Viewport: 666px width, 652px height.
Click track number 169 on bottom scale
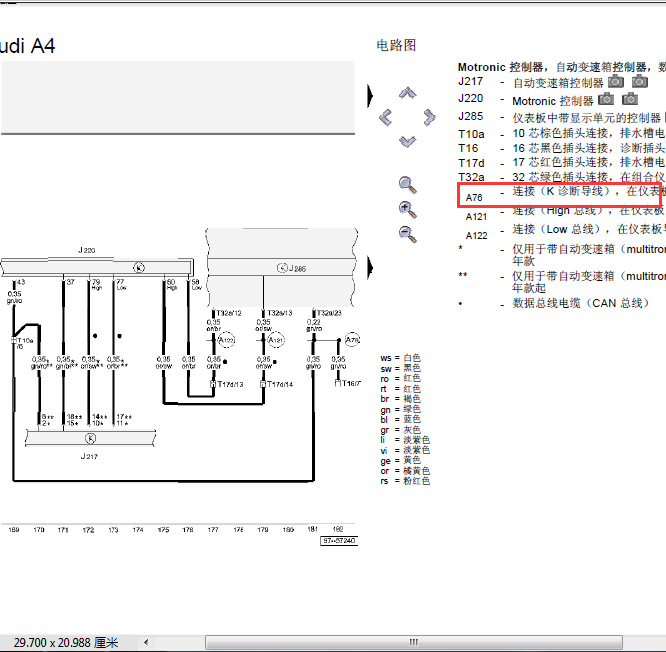point(14,530)
